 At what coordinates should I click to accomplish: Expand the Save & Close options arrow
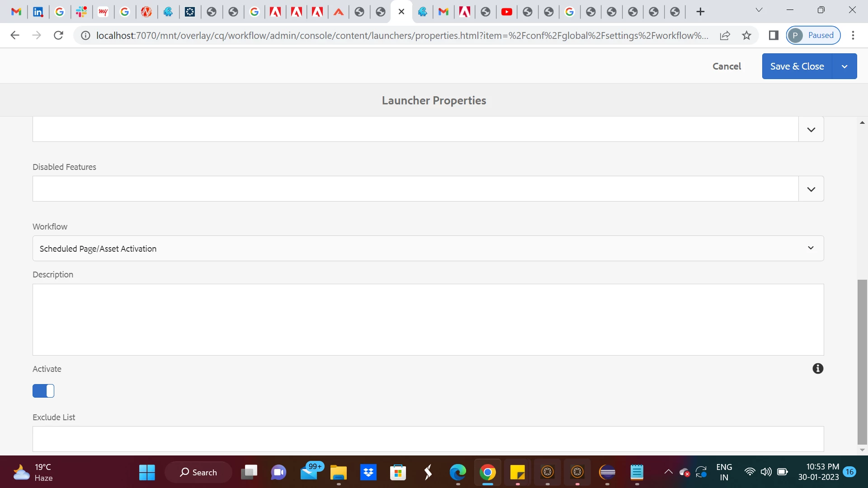[844, 66]
